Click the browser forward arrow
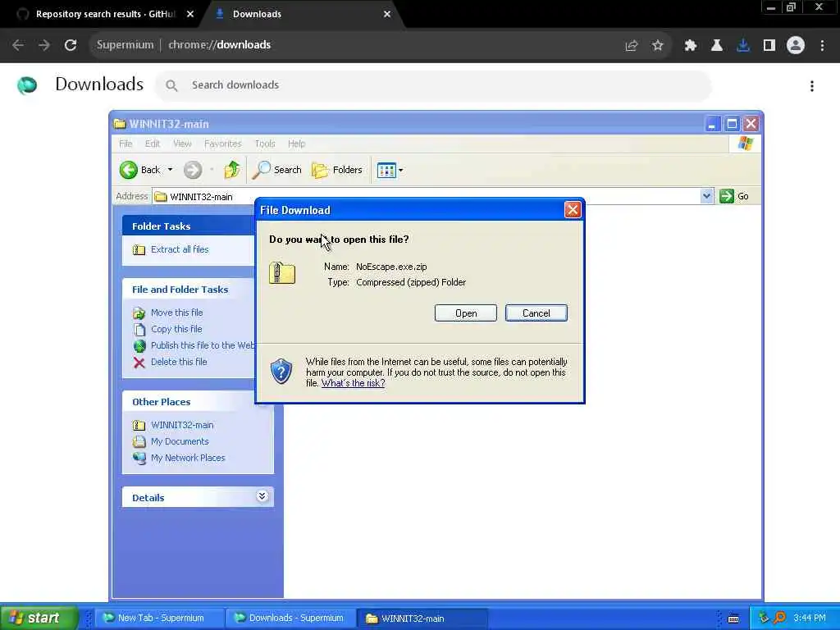 coord(44,45)
